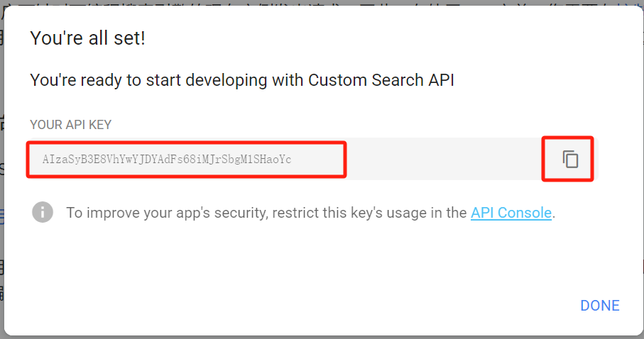
Task: Click the words "Custom Search API"
Action: [x=381, y=80]
